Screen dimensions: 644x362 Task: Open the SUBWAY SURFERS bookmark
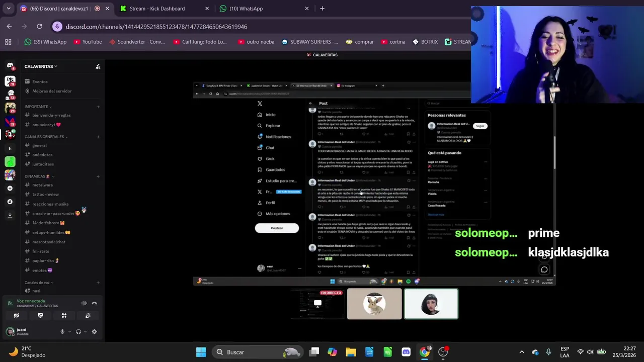point(310,42)
